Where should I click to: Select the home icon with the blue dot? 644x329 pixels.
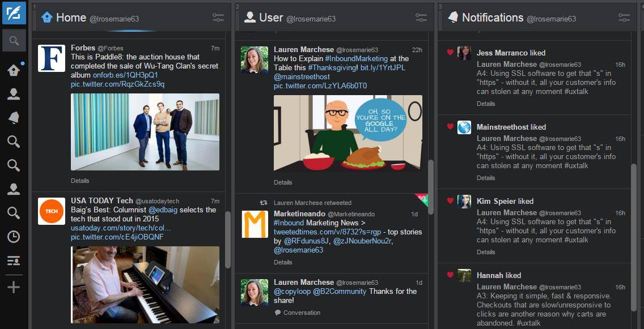(14, 70)
